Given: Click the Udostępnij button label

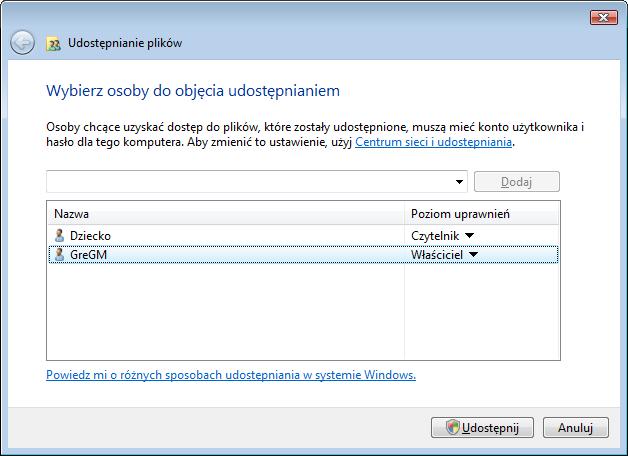Looking at the screenshot, I should 490,428.
